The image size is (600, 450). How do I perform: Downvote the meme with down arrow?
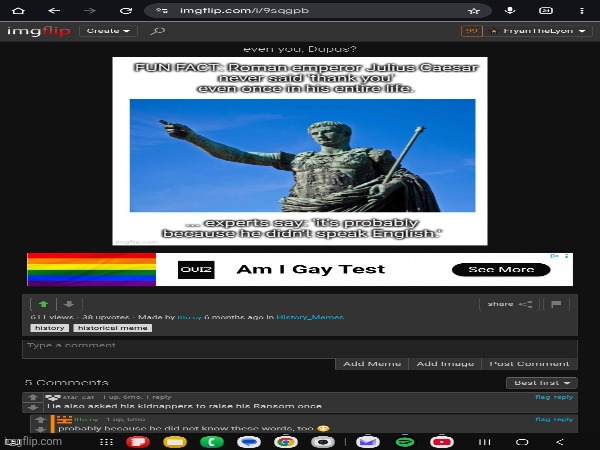coord(69,304)
